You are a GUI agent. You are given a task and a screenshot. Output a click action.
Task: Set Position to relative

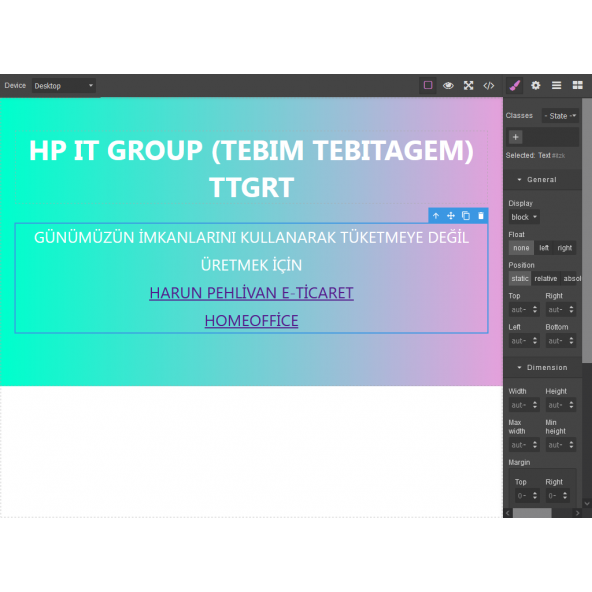(x=546, y=279)
